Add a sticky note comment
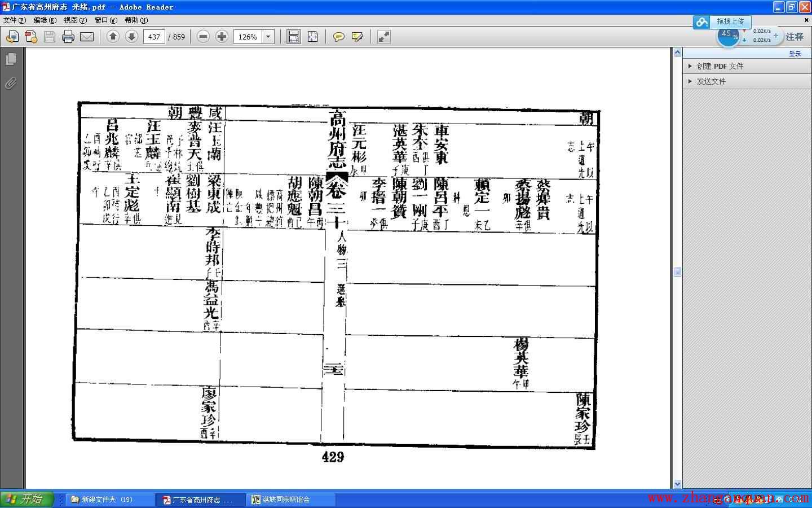Screen dimensions: 812x508 pyautogui.click(x=338, y=37)
